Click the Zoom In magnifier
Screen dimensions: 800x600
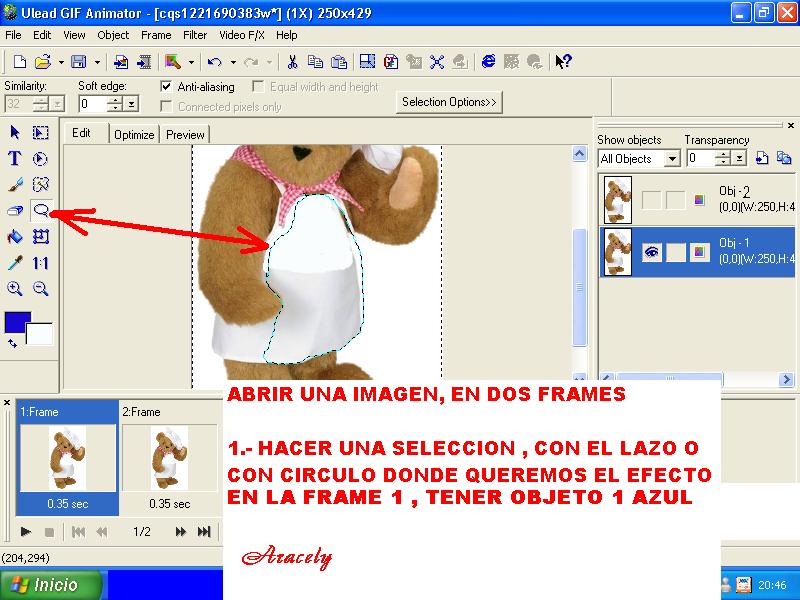(15, 289)
